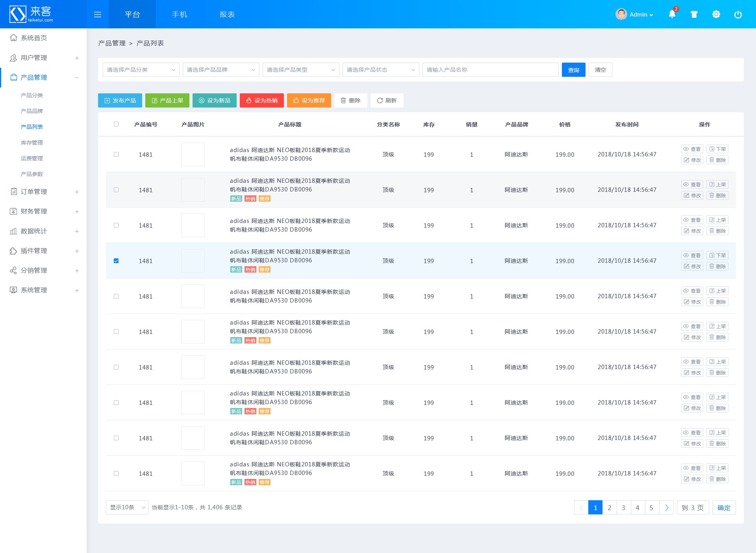Check the third product row checkbox
756x553 pixels.
coord(116,225)
